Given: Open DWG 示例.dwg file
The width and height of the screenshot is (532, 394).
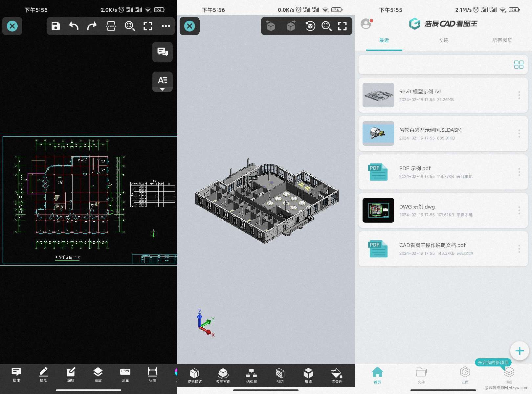Looking at the screenshot, I should tap(443, 210).
